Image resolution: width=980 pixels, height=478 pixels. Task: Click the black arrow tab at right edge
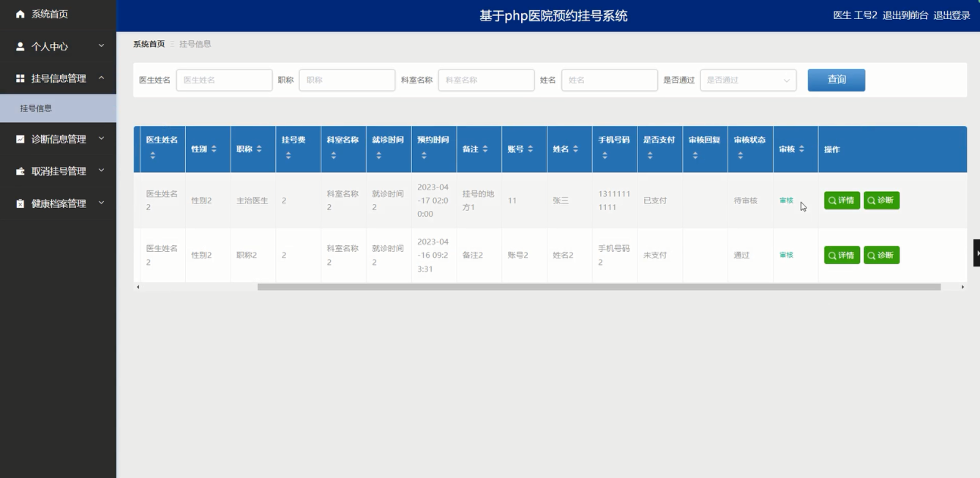976,253
